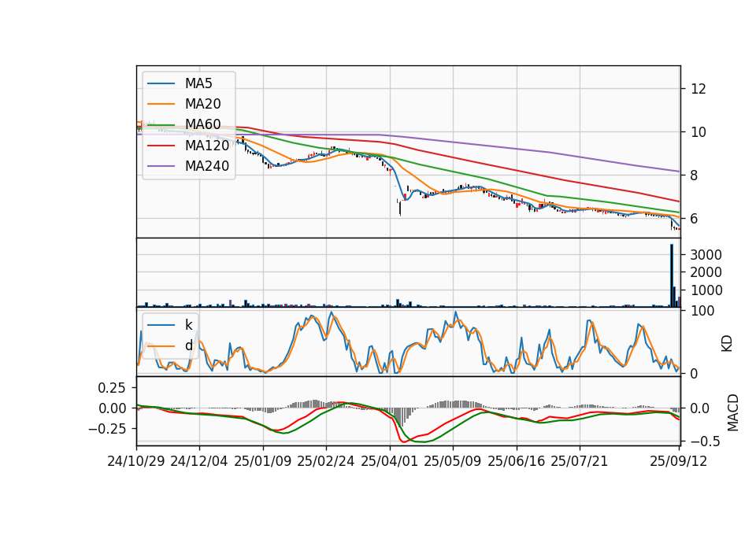This screenshot has width=756, height=543.
Task: Click the d legend label in KD panel
Action: coord(188,345)
